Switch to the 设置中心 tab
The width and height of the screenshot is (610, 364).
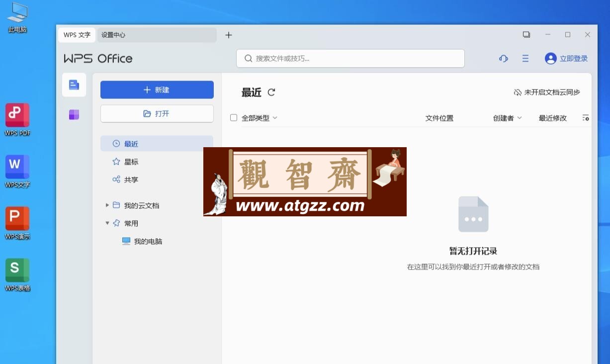(x=157, y=35)
